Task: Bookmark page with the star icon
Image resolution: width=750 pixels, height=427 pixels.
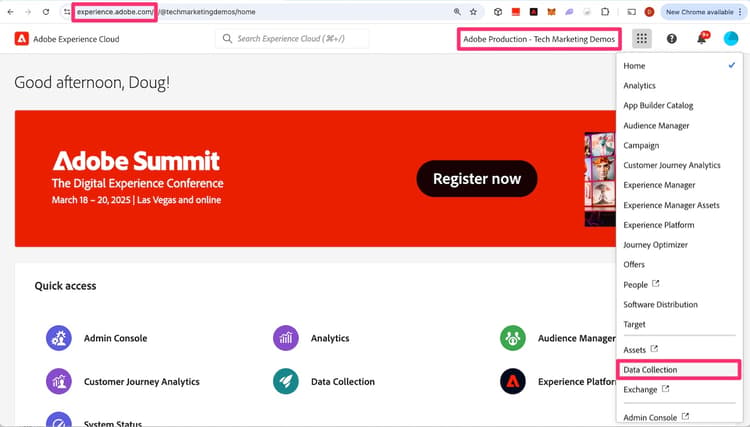Action: pos(473,12)
